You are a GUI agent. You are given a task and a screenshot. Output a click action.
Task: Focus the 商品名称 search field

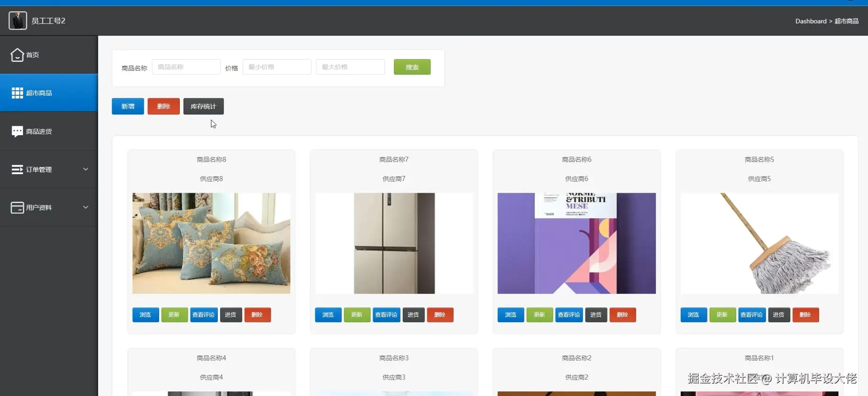[x=186, y=67]
